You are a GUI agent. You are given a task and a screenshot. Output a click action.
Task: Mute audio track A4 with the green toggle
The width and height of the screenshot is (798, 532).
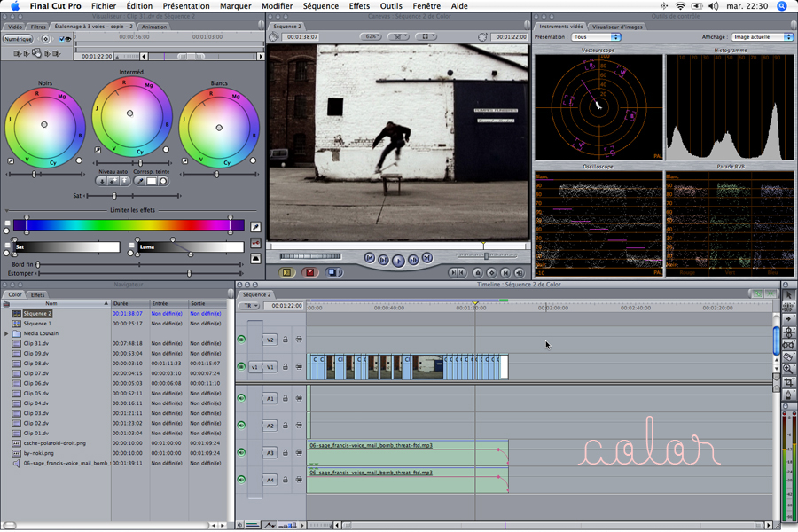tap(241, 480)
